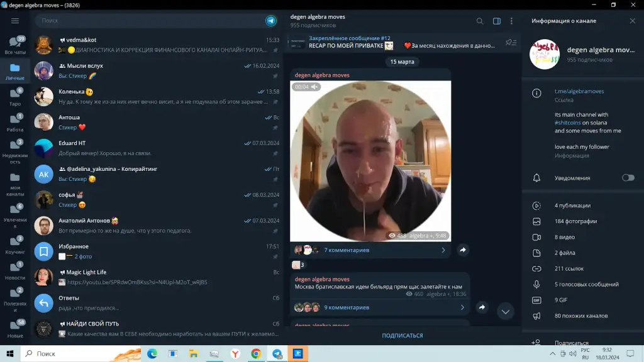Click reaction with count 3
The width and height of the screenshot is (644, 362).
pyautogui.click(x=298, y=265)
